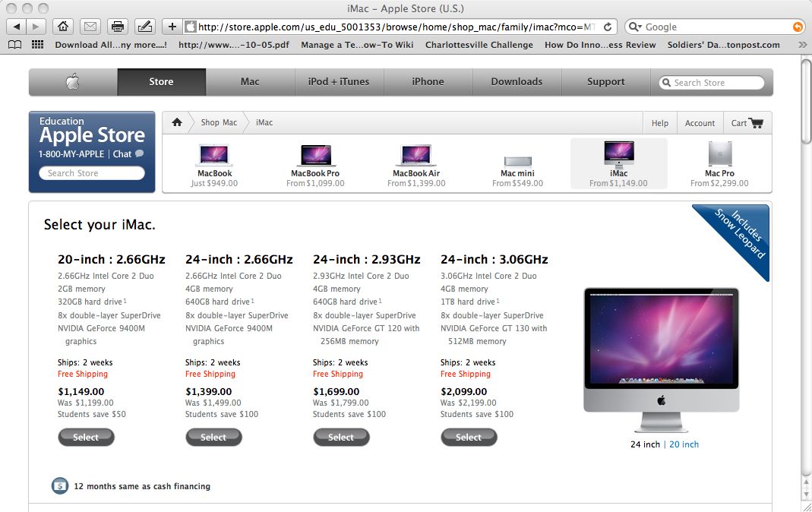This screenshot has height=512, width=812.
Task: Open the Downloads tab
Action: pos(517,82)
